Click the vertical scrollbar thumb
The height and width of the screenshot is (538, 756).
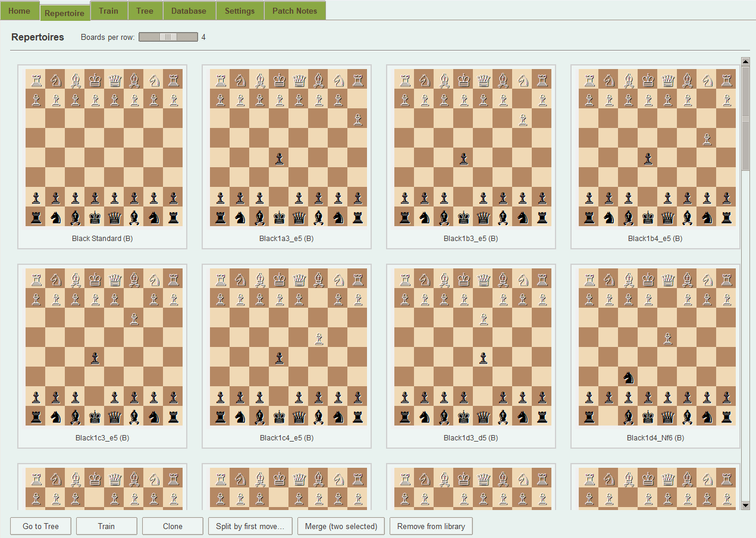[x=746, y=118]
